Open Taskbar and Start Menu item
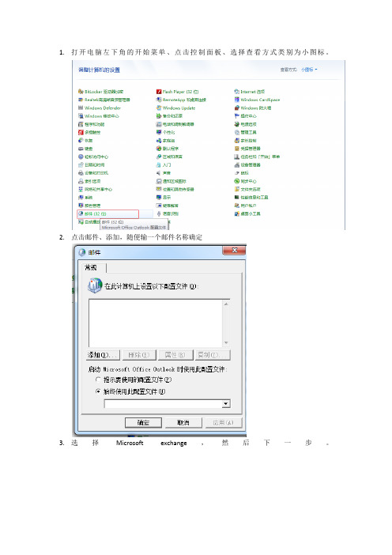Viewport: 392px width, 555px height. pyautogui.click(x=257, y=157)
